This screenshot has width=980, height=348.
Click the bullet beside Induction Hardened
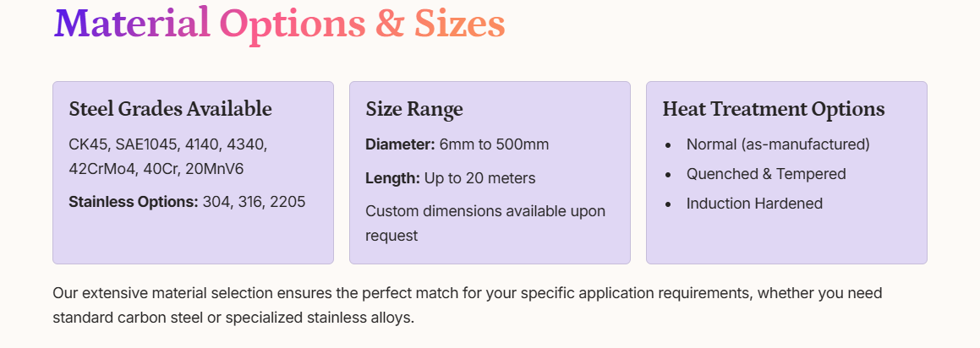(669, 204)
